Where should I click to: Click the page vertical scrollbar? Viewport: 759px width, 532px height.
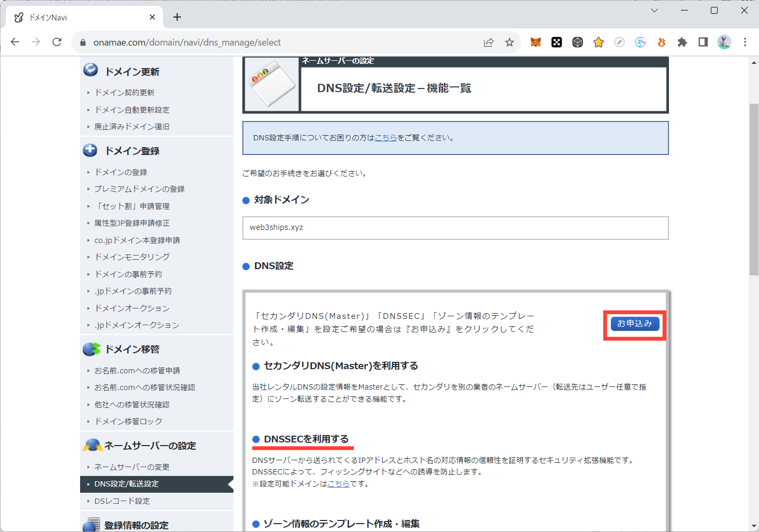coord(753,189)
